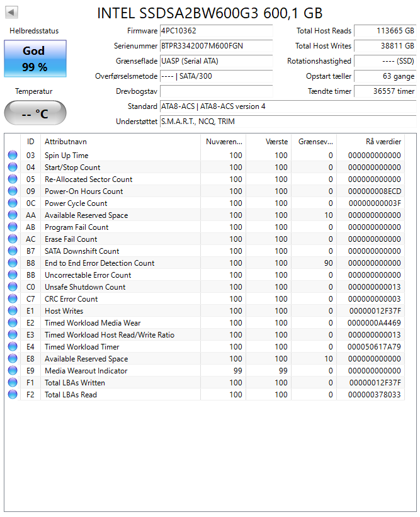Click the temperature '-- °C' button

coord(35,113)
